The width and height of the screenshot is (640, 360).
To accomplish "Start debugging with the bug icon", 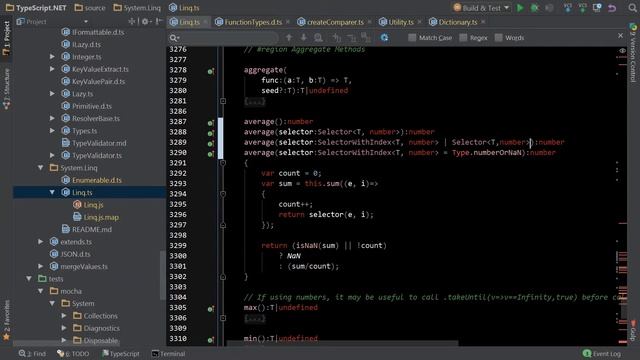I will pyautogui.click(x=534, y=8).
